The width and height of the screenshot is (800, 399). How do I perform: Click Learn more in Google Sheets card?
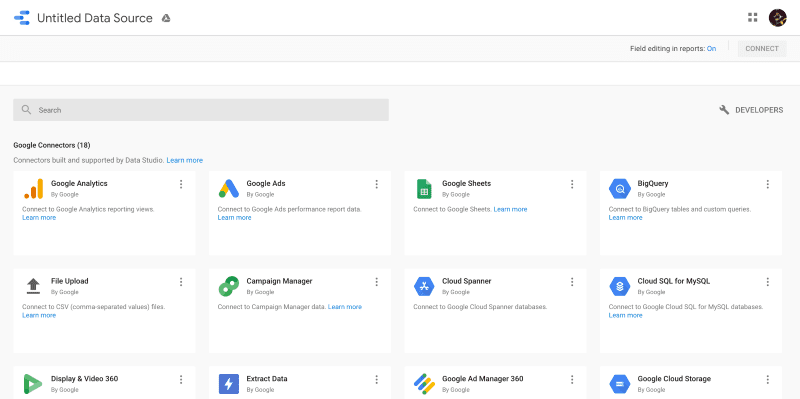[510, 209]
